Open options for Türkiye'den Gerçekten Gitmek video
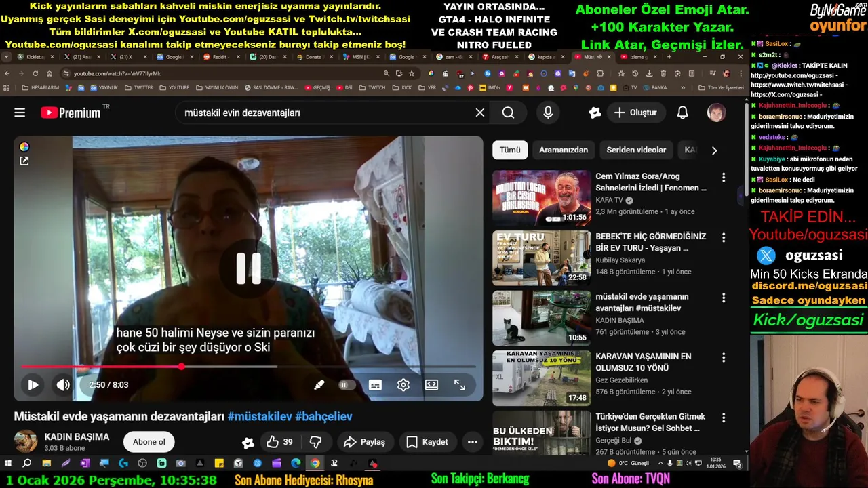The image size is (868, 488). tap(724, 418)
